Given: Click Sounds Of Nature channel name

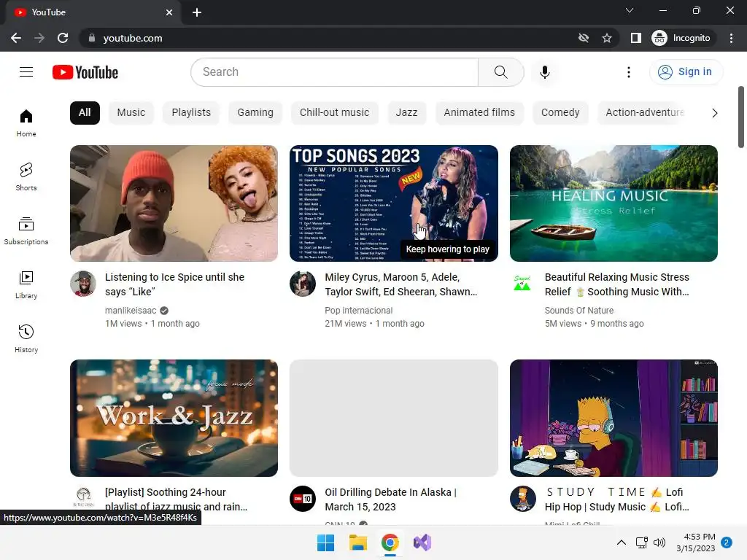Looking at the screenshot, I should point(579,311).
